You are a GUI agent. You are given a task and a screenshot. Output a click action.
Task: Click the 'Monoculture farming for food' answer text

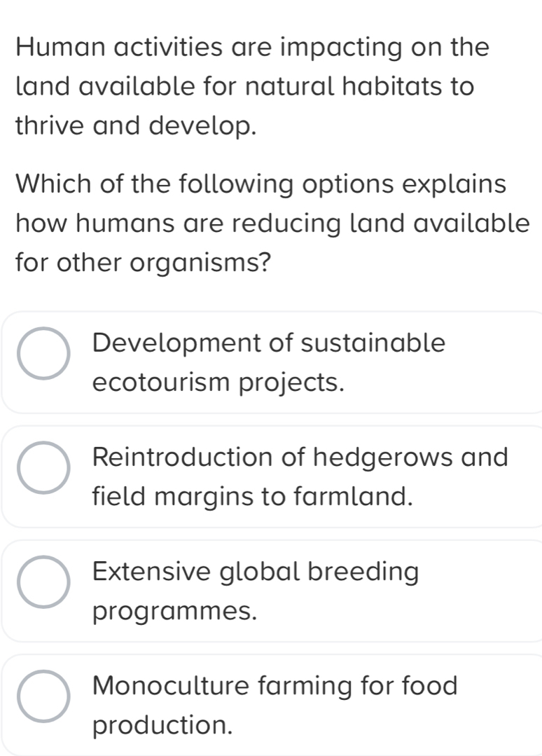pyautogui.click(x=275, y=686)
